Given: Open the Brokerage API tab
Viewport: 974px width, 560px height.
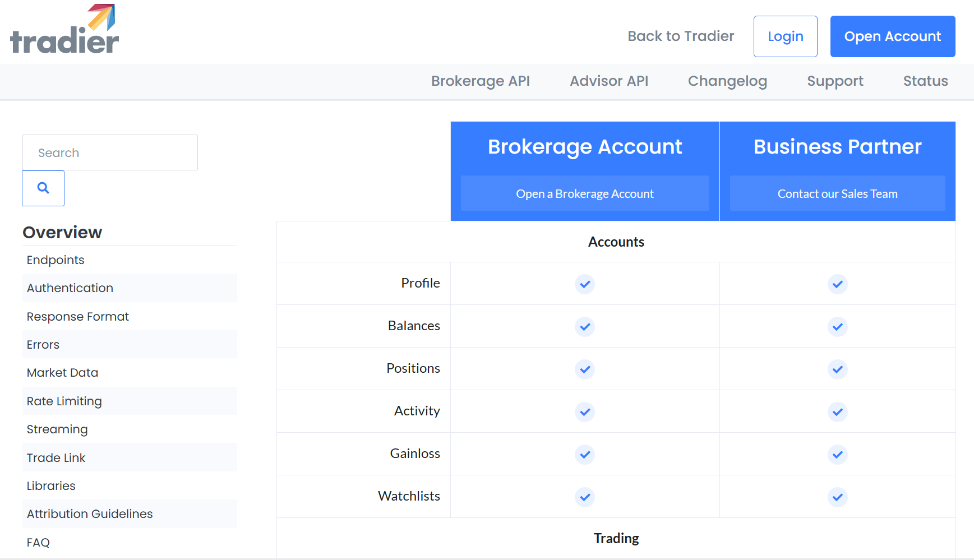Looking at the screenshot, I should (481, 81).
